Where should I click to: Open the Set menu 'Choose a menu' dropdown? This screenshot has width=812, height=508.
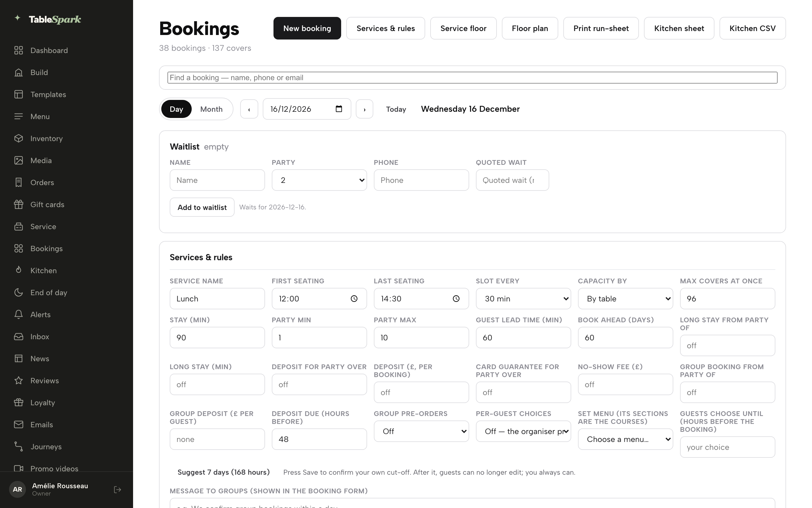(625, 439)
